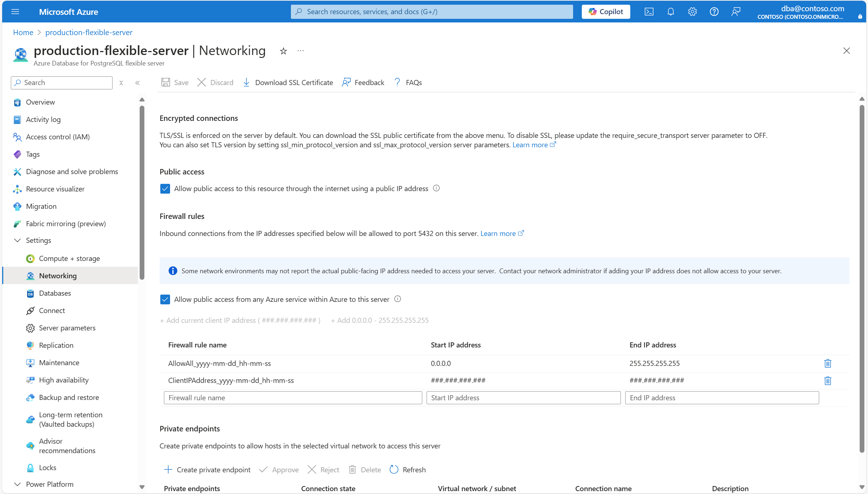
Task: Open the portal hamburger menu
Action: point(15,11)
